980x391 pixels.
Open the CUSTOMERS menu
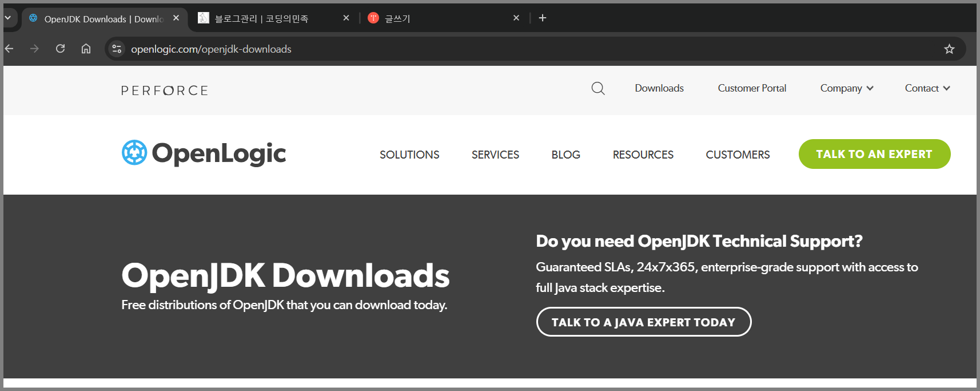(x=738, y=155)
